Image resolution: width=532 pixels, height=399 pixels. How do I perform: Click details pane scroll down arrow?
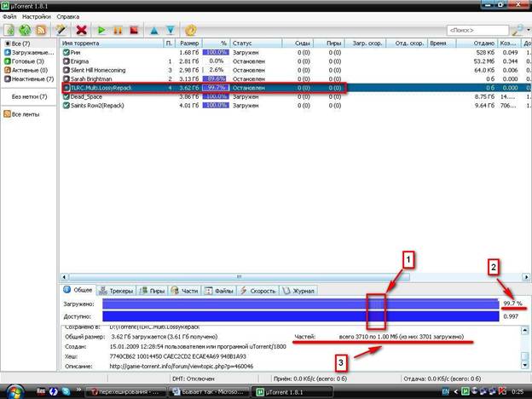524,365
